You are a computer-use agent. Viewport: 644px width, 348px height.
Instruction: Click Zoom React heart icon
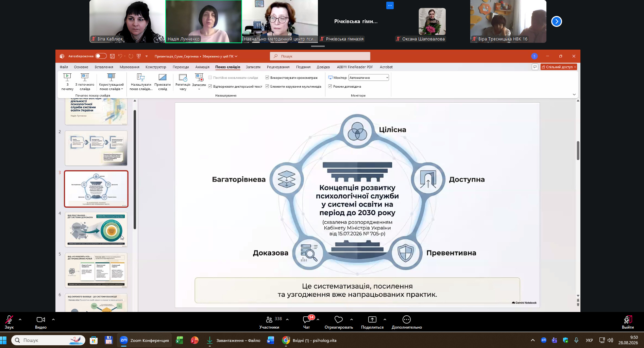point(339,319)
